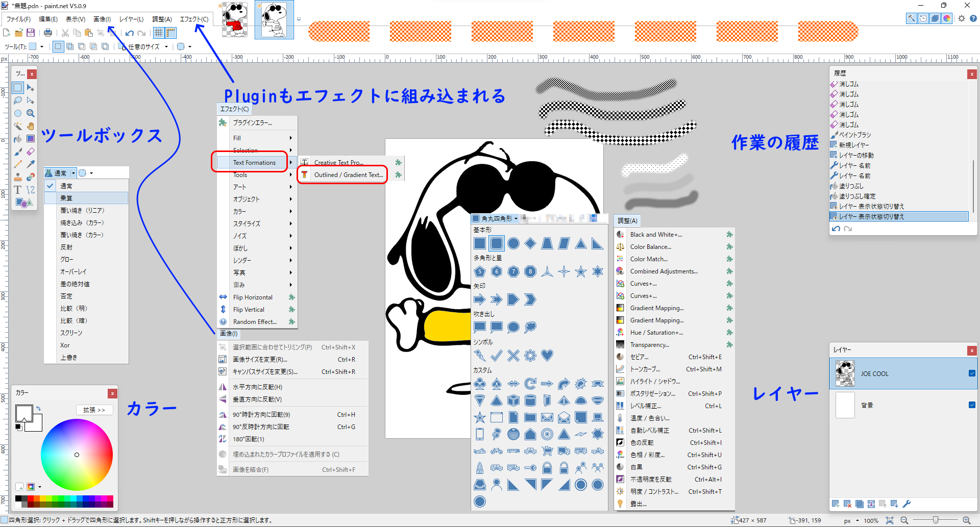The height and width of the screenshot is (527, 980).
Task: Toggle visibility of the JOE COOL layer
Action: (x=971, y=373)
